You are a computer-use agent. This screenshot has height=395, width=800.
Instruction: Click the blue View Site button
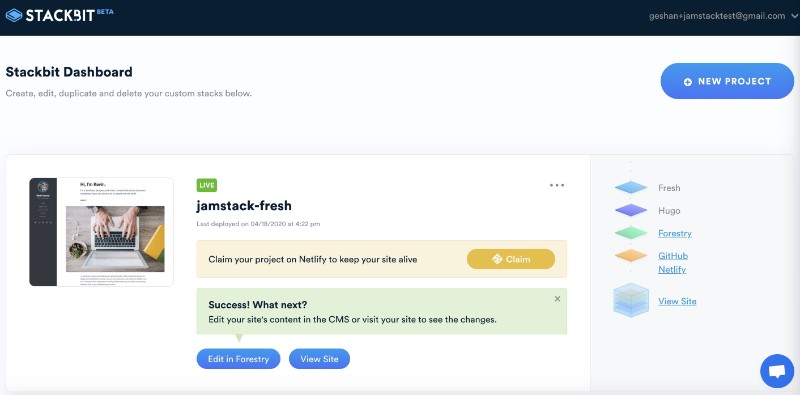point(319,359)
